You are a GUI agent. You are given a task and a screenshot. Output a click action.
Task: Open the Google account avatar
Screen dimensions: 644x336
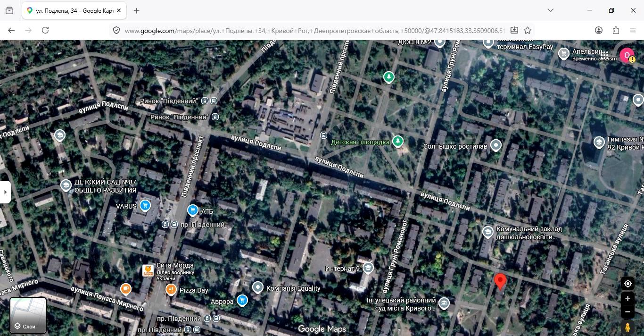point(627,55)
